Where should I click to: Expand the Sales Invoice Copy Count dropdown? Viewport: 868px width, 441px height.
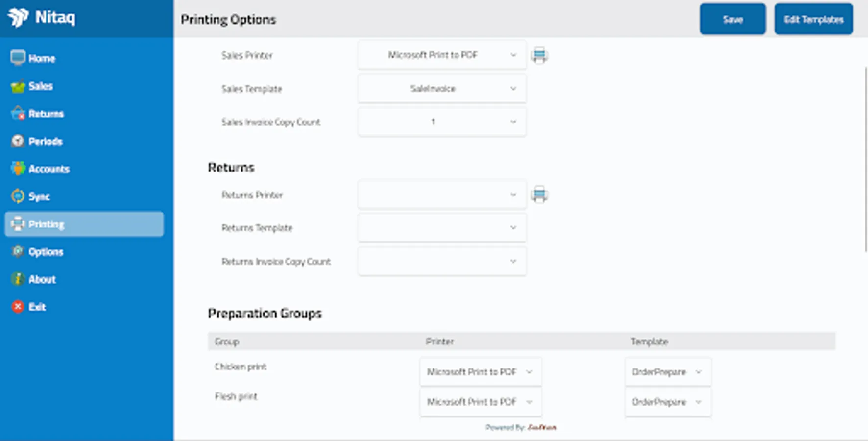click(x=441, y=122)
